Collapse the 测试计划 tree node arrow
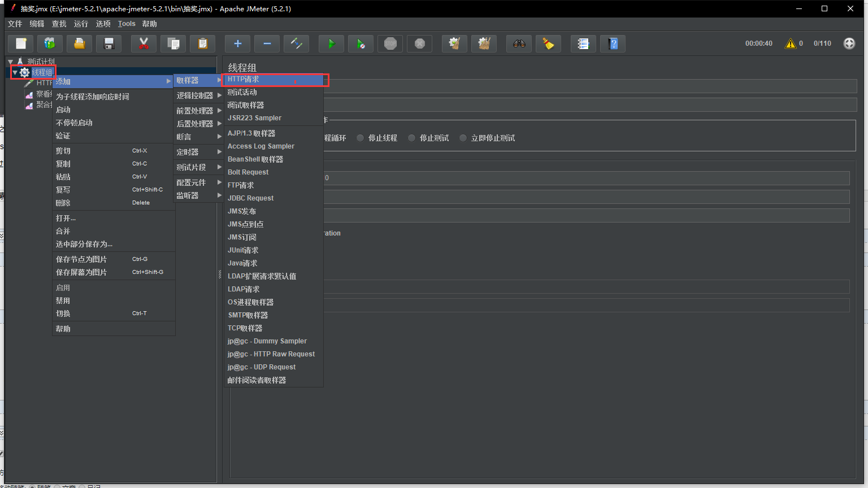This screenshot has height=488, width=868. (x=11, y=62)
